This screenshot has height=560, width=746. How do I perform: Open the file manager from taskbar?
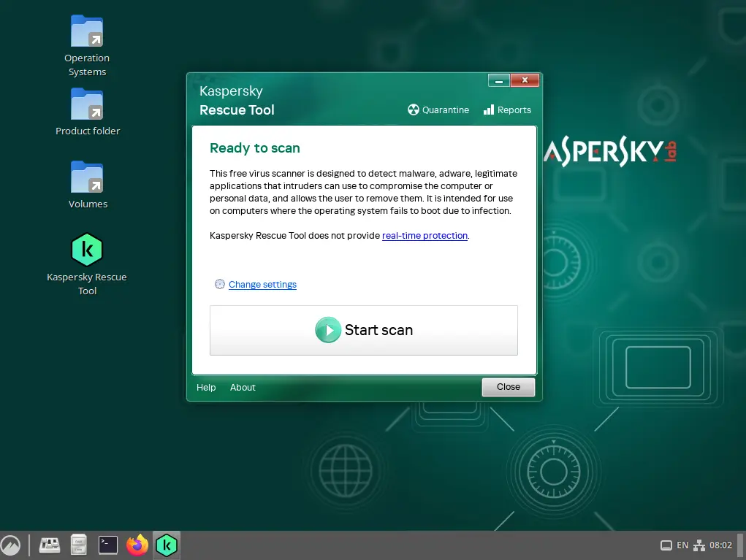pos(79,545)
